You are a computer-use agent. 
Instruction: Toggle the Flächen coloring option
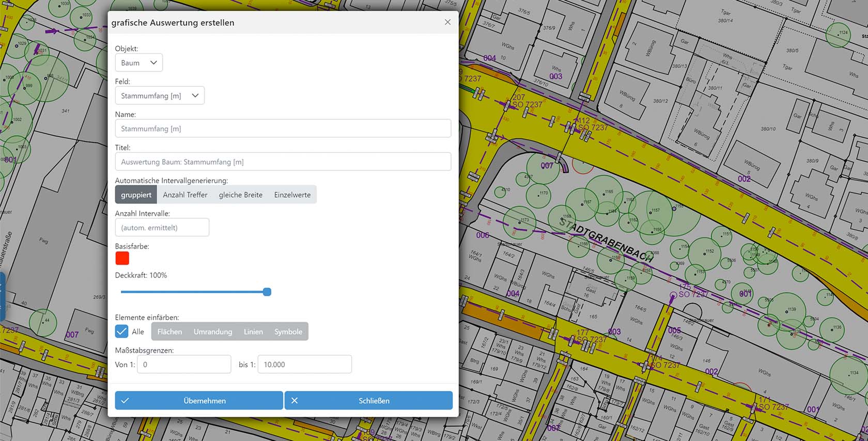[x=169, y=332]
